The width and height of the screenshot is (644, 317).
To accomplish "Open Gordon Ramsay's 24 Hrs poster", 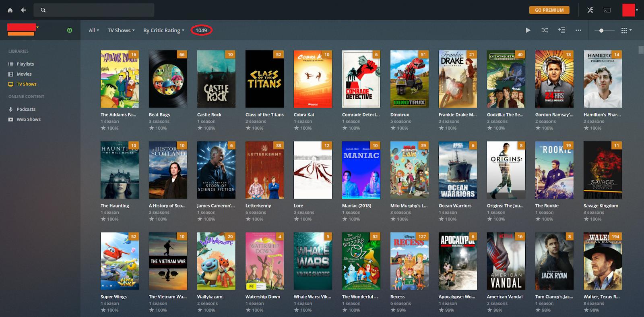I will [554, 79].
